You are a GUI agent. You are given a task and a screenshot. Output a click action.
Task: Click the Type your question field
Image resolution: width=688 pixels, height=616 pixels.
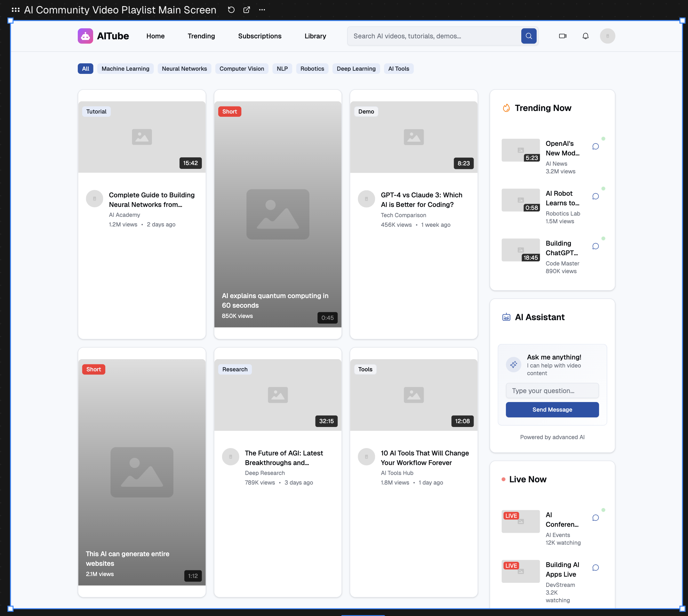point(552,391)
